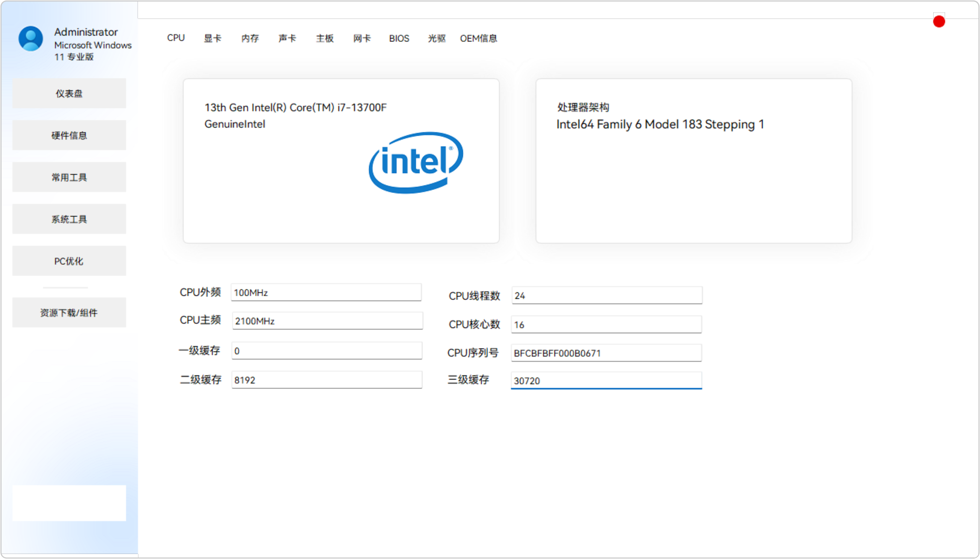Open the 仪表盘 dashboard page
Viewport: 980px width, 559px height.
(x=69, y=93)
